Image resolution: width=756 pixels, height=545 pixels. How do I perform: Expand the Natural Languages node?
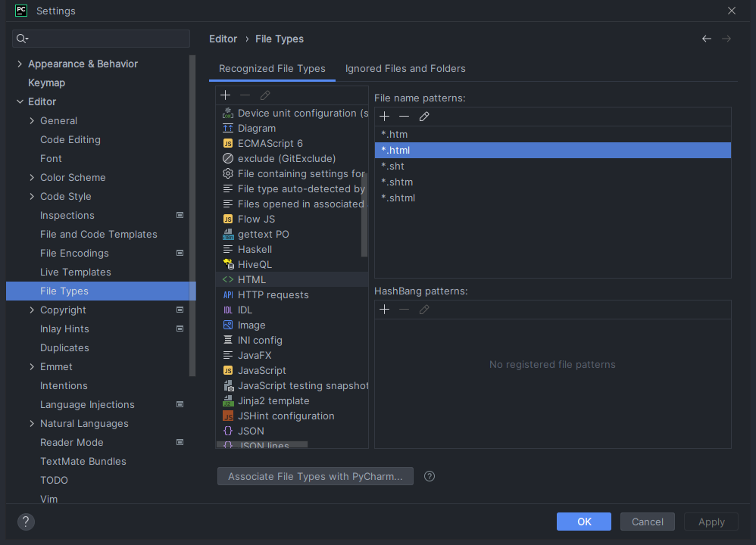coord(32,423)
